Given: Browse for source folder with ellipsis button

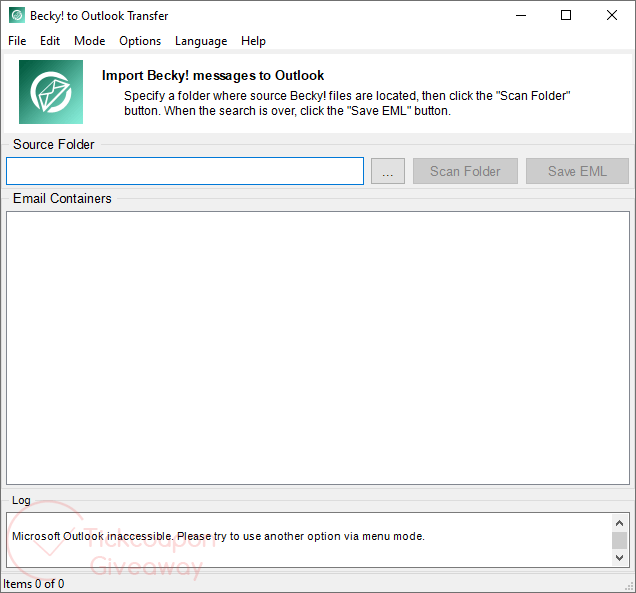Looking at the screenshot, I should pyautogui.click(x=388, y=171).
